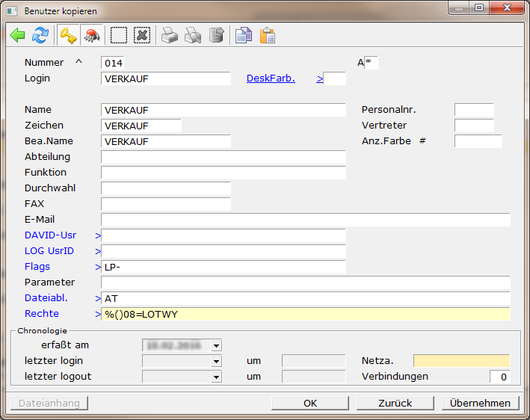Screen dimensions: 530x420
Task: Click the E-Mail input field
Action: 305,220
